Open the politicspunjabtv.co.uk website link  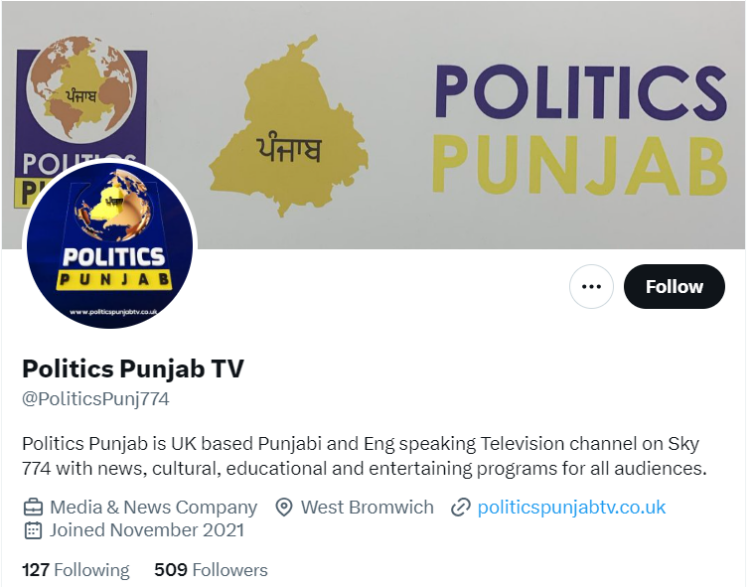(571, 507)
